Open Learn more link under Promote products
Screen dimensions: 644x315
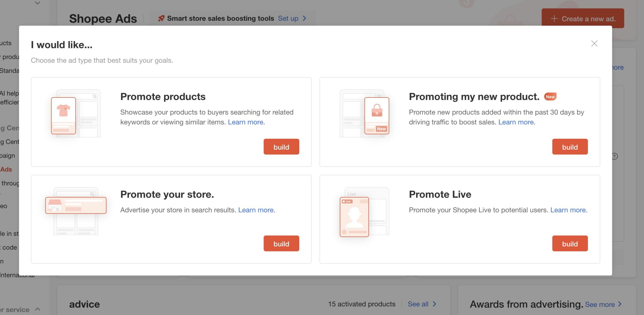point(246,122)
